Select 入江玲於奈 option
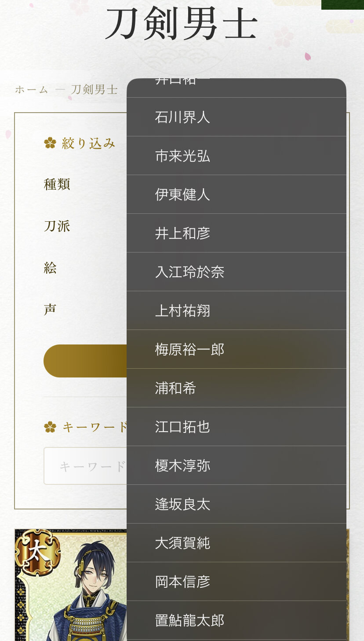The image size is (364, 641). point(237,272)
